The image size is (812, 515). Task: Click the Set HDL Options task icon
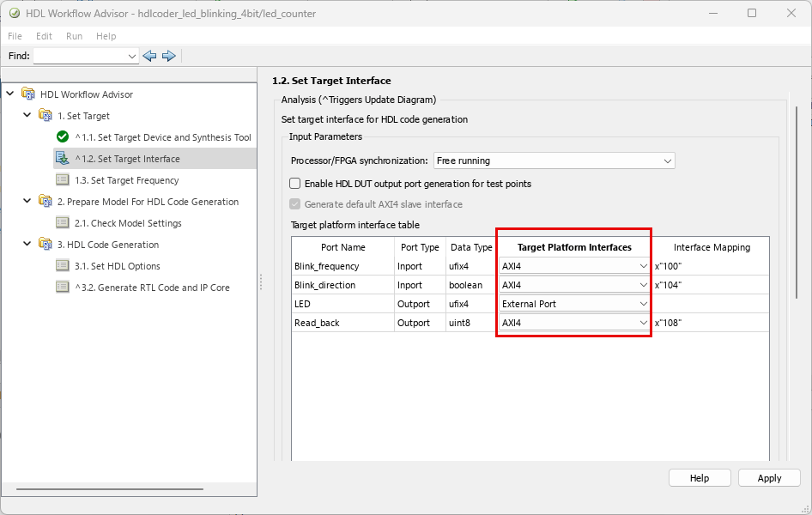point(63,266)
